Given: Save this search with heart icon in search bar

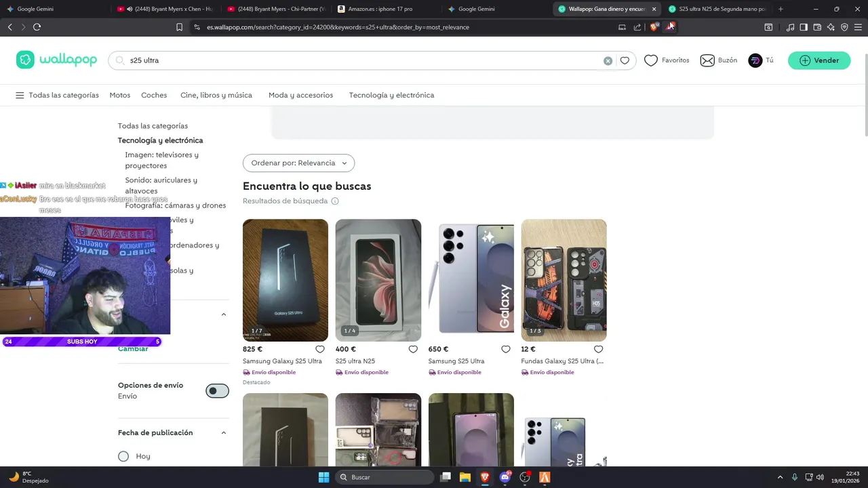Looking at the screenshot, I should (625, 60).
